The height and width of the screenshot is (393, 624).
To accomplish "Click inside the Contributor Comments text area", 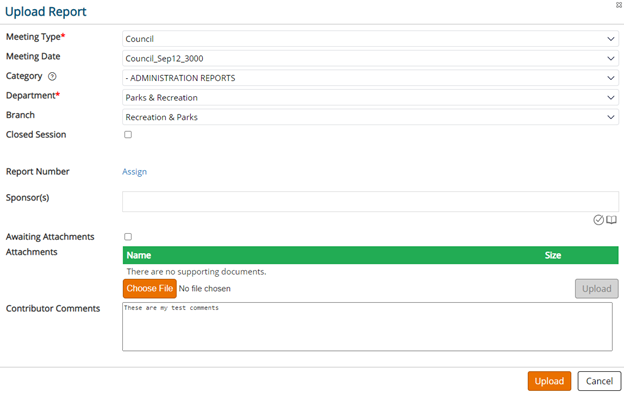I will [x=367, y=327].
